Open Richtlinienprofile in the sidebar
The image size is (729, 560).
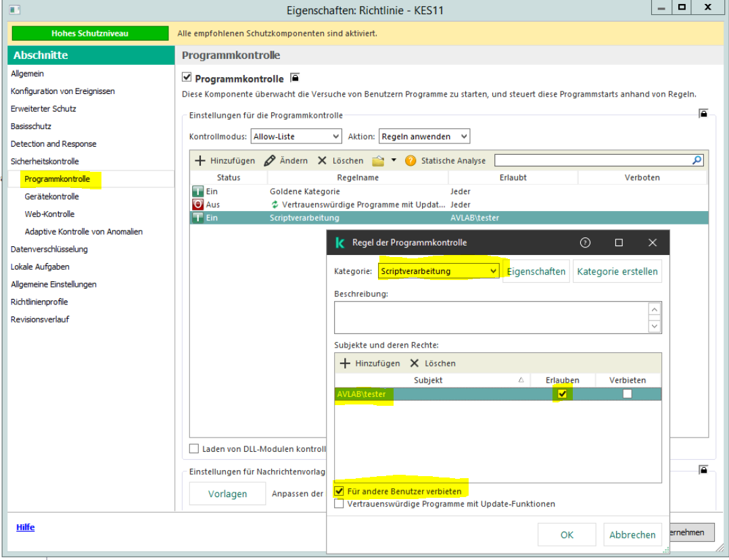point(39,302)
